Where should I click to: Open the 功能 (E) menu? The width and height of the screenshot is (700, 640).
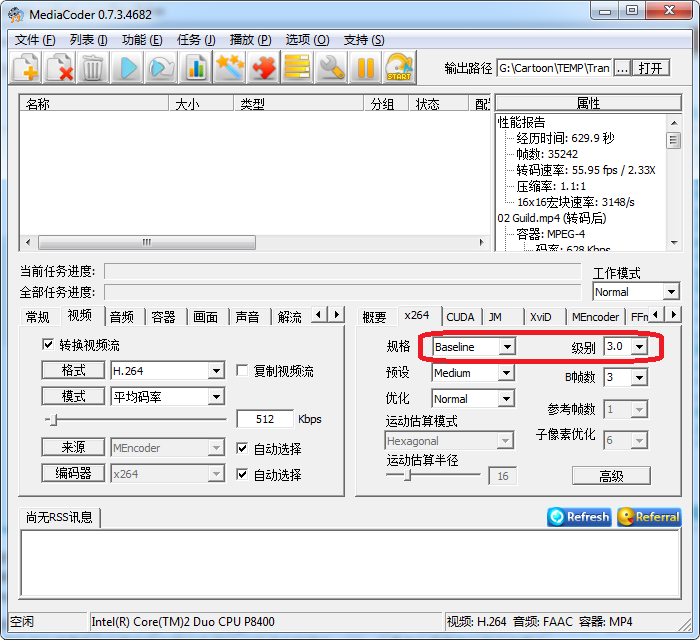(142, 40)
